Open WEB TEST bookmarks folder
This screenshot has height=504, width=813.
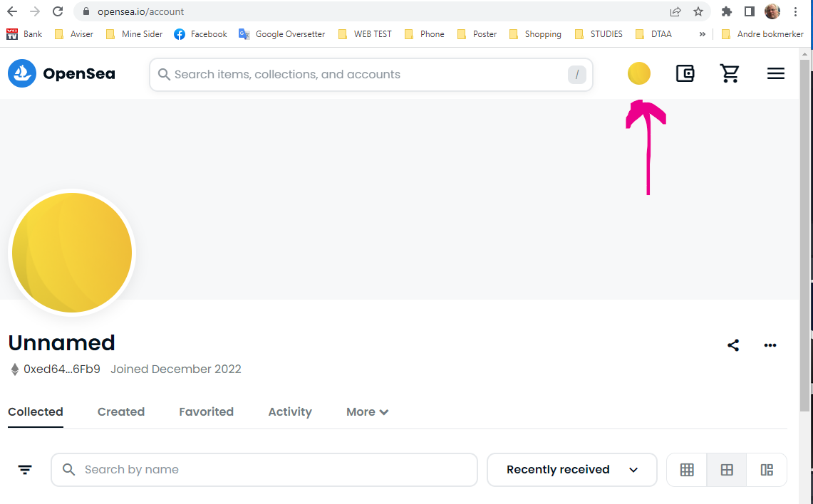coord(365,34)
